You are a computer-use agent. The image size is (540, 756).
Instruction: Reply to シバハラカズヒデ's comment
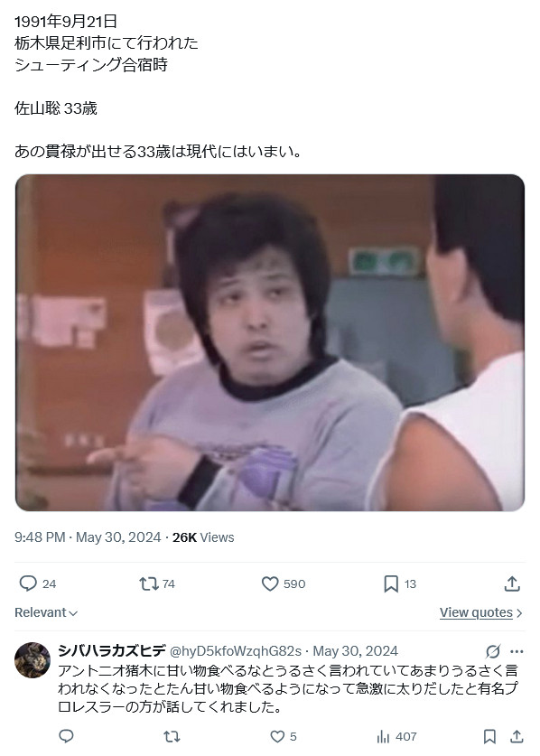(66, 736)
